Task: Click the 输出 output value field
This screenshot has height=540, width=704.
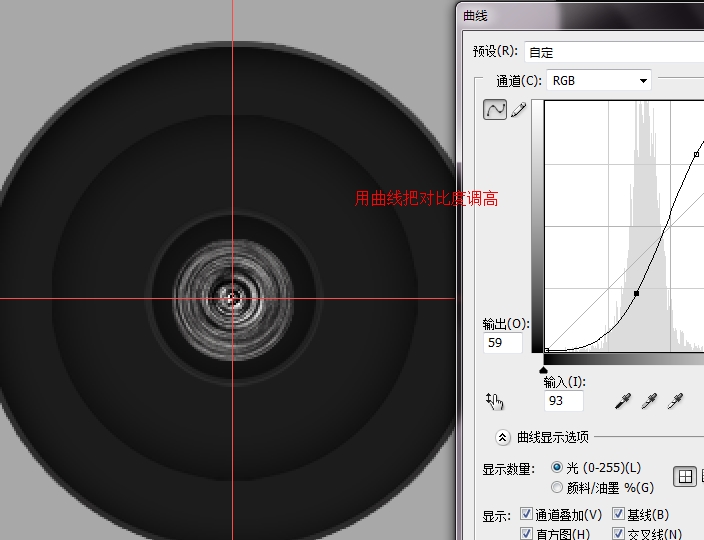Action: click(x=502, y=343)
